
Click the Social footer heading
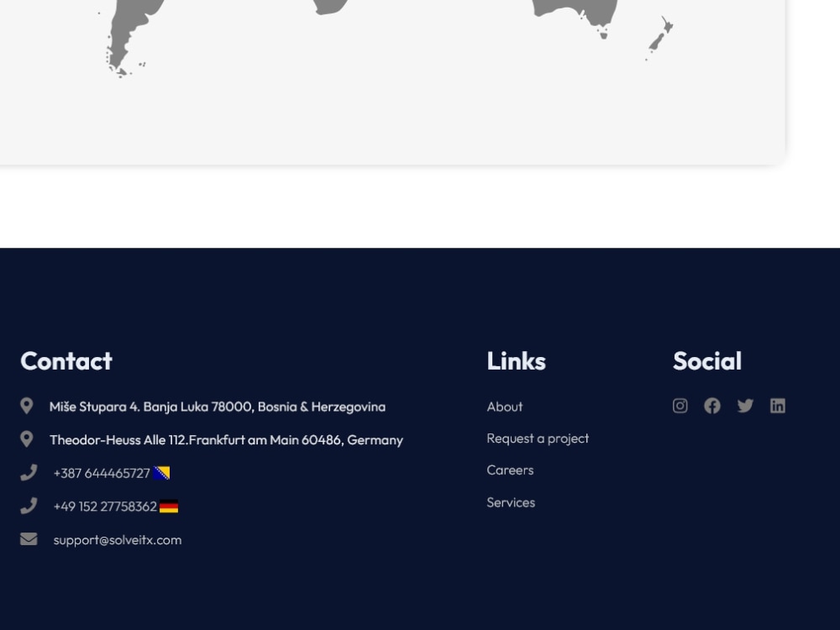click(707, 361)
